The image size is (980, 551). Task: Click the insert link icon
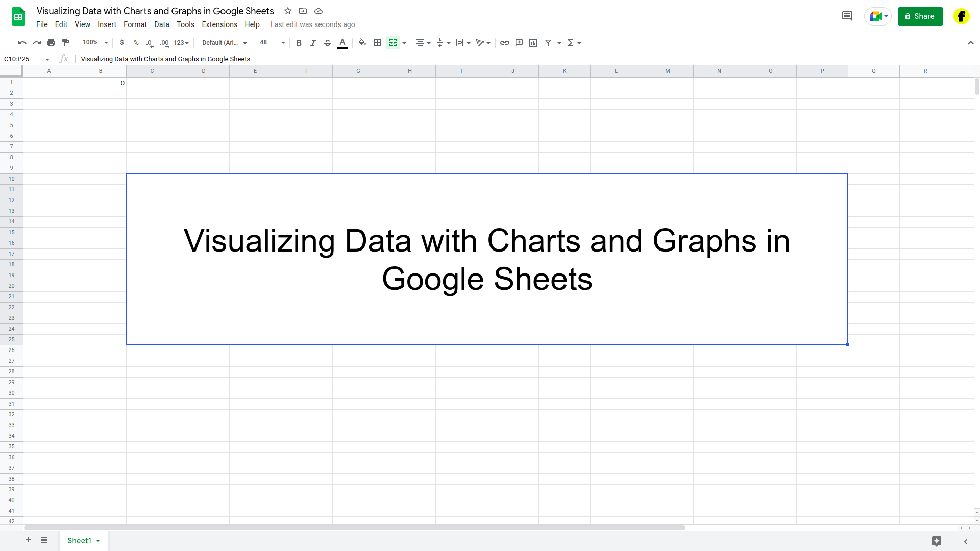(x=504, y=43)
